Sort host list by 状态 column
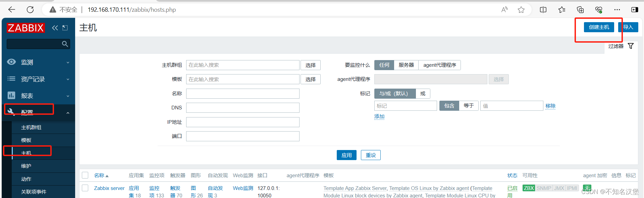This screenshot has width=644, height=198. 512,175
